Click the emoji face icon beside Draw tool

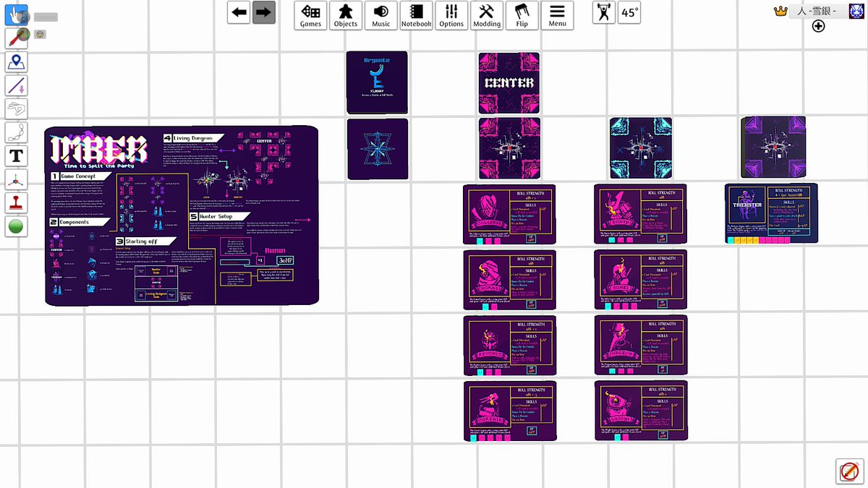pos(41,34)
